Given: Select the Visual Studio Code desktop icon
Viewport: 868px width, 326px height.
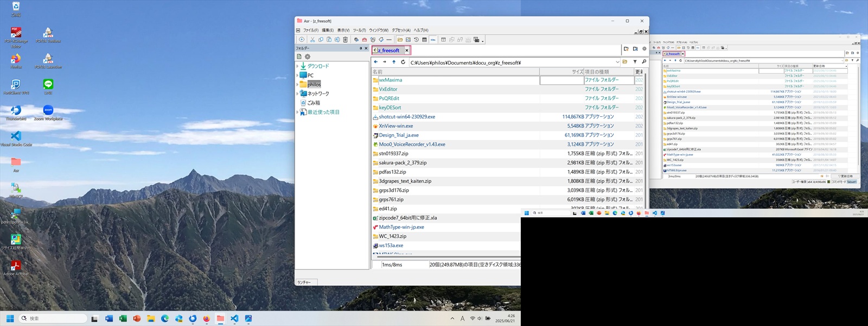Looking at the screenshot, I should (16, 139).
